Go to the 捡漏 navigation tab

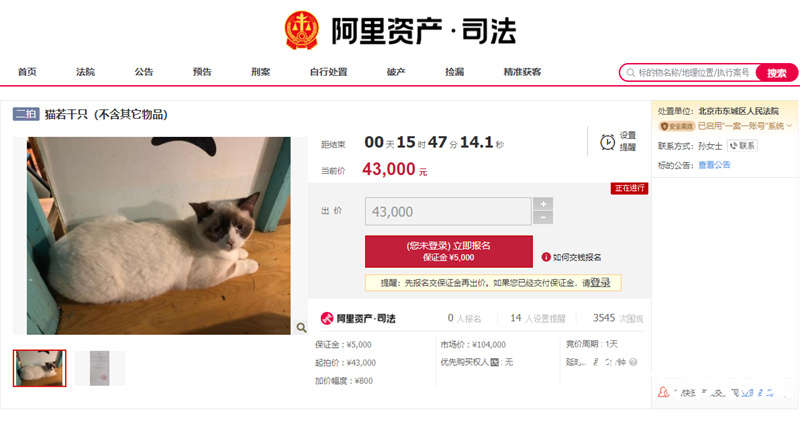pyautogui.click(x=454, y=72)
